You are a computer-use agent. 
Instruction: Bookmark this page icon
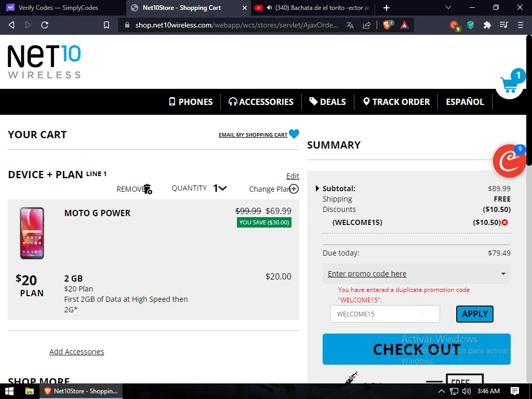(x=106, y=25)
